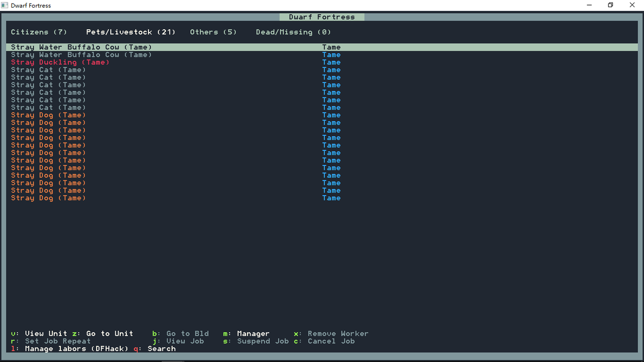
Task: Click the Tame status in the highlighted row
Action: click(x=332, y=47)
